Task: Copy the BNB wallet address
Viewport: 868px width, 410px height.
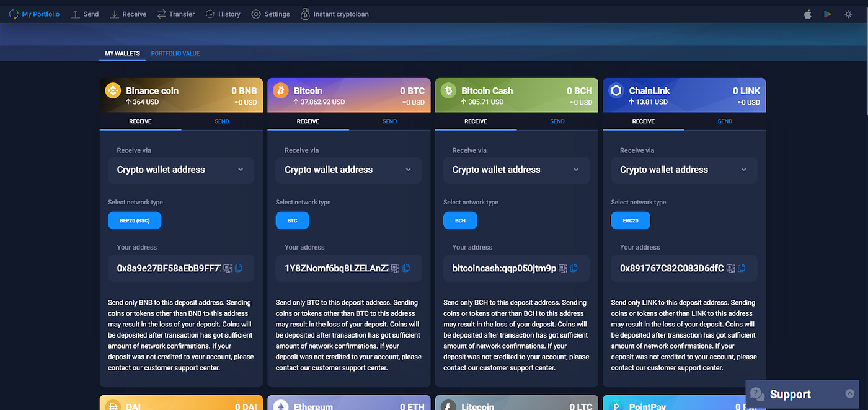Action: [239, 268]
